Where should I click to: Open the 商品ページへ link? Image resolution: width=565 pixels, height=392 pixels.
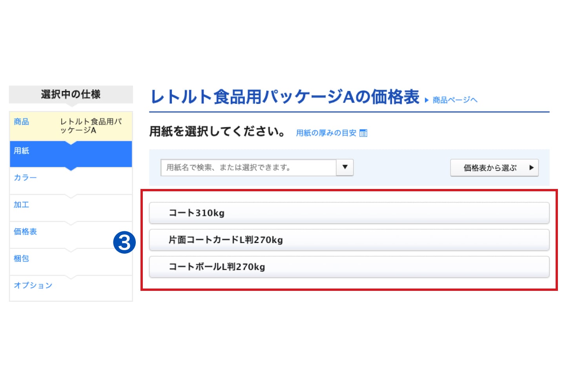pyautogui.click(x=455, y=100)
